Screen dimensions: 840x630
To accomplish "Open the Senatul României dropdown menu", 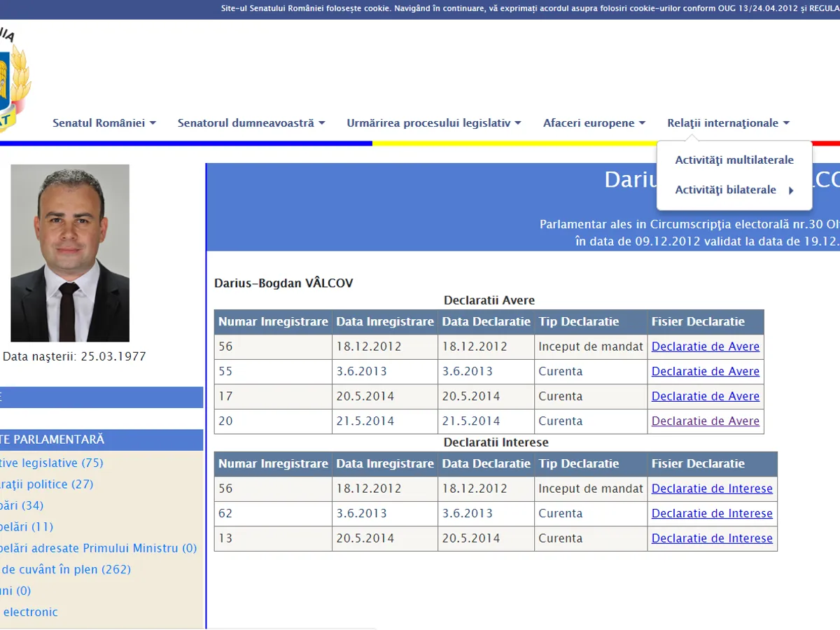I will (x=104, y=123).
